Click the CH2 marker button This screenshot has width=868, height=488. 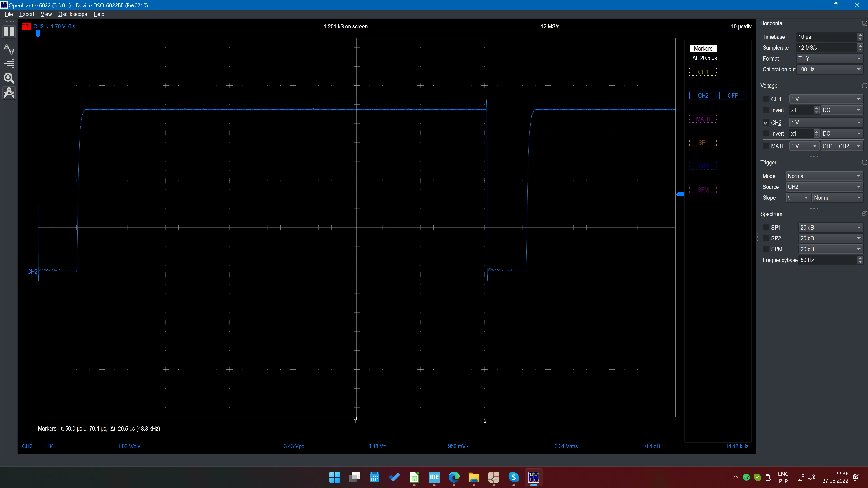(x=703, y=96)
